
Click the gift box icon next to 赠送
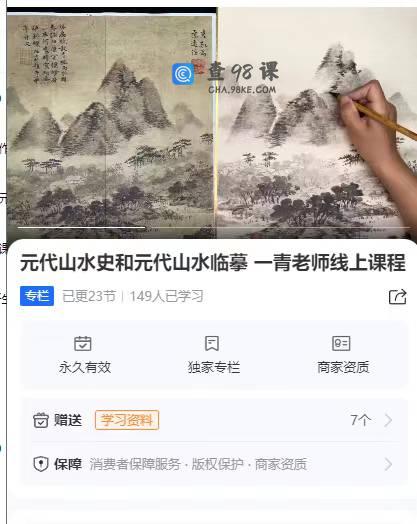(x=41, y=420)
